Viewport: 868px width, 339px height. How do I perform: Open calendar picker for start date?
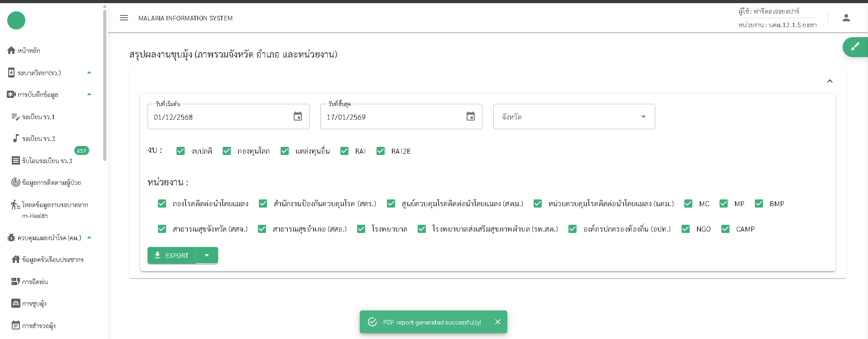pyautogui.click(x=297, y=116)
